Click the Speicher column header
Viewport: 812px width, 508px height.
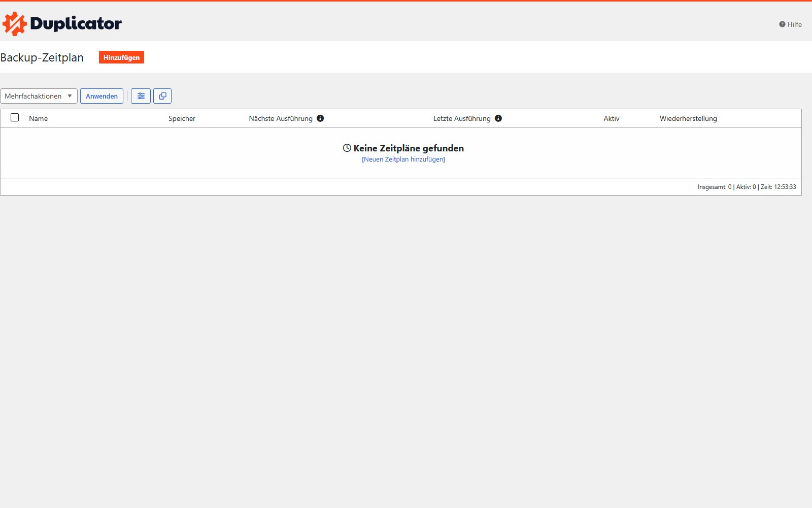[182, 118]
